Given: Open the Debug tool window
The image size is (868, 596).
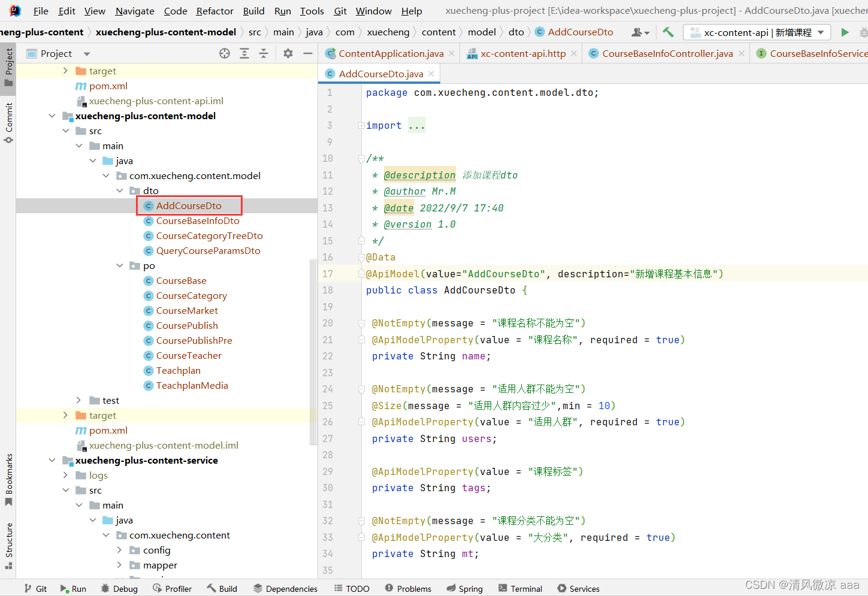Looking at the screenshot, I should [119, 589].
